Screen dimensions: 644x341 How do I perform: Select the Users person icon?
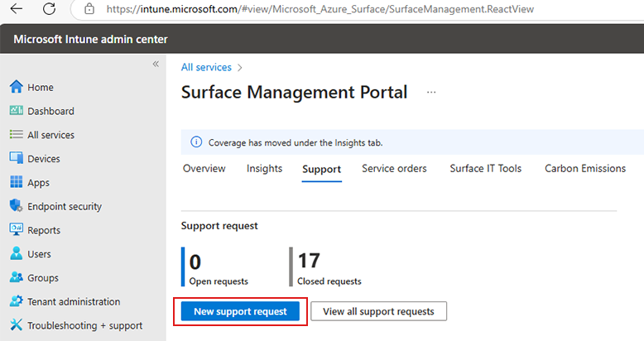point(16,254)
